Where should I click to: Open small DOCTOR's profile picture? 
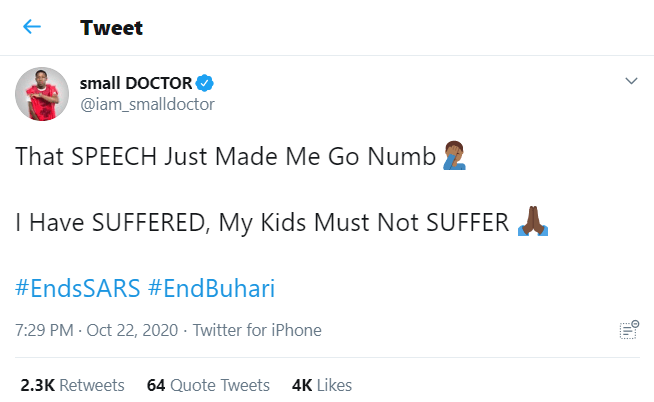coord(41,94)
